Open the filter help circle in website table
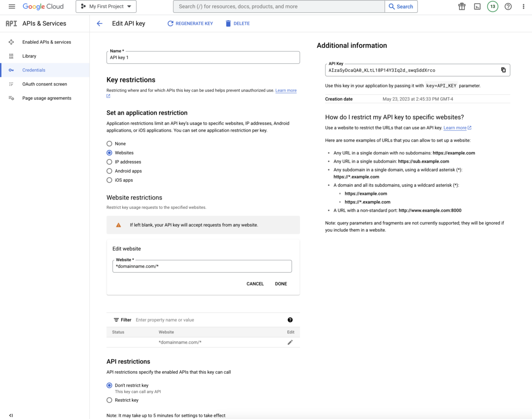This screenshot has width=532, height=419. coord(290,320)
